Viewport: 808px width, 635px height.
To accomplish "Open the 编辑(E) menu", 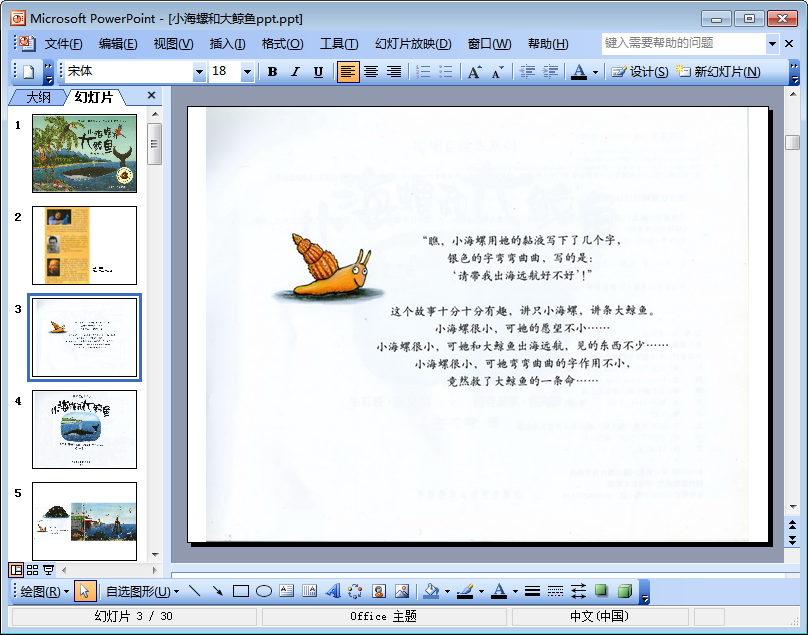I will (x=118, y=44).
